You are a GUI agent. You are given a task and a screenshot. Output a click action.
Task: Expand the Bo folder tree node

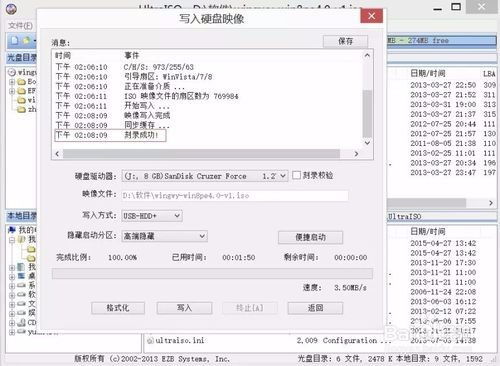12,82
